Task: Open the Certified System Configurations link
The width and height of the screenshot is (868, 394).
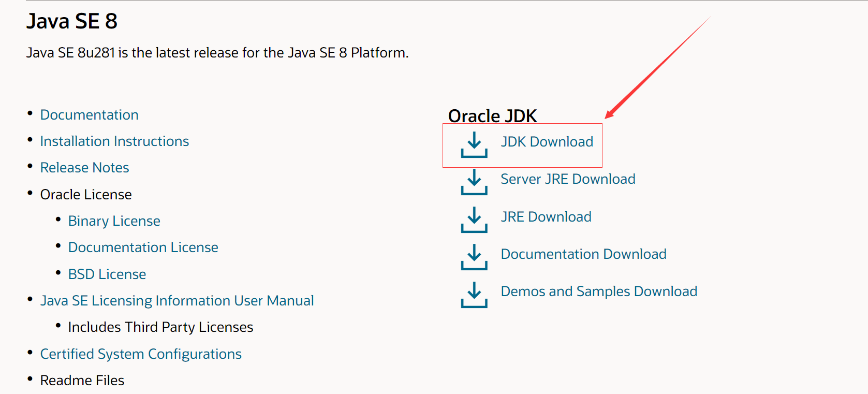Action: (x=141, y=354)
